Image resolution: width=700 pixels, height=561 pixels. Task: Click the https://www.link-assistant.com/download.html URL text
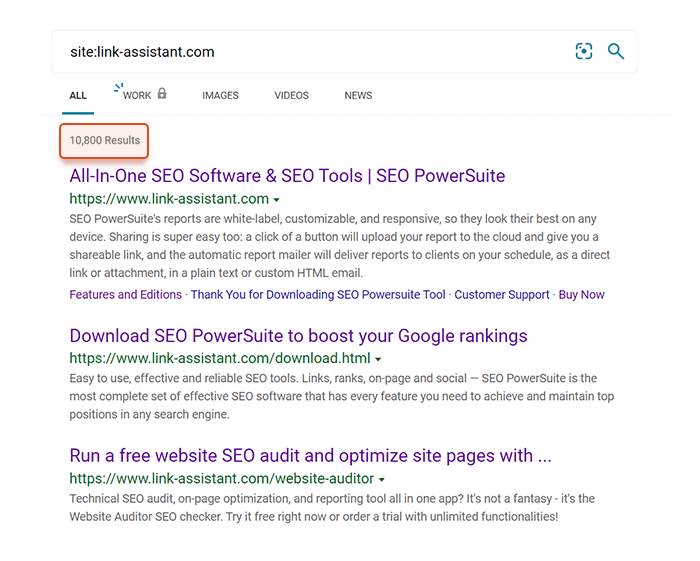220,358
